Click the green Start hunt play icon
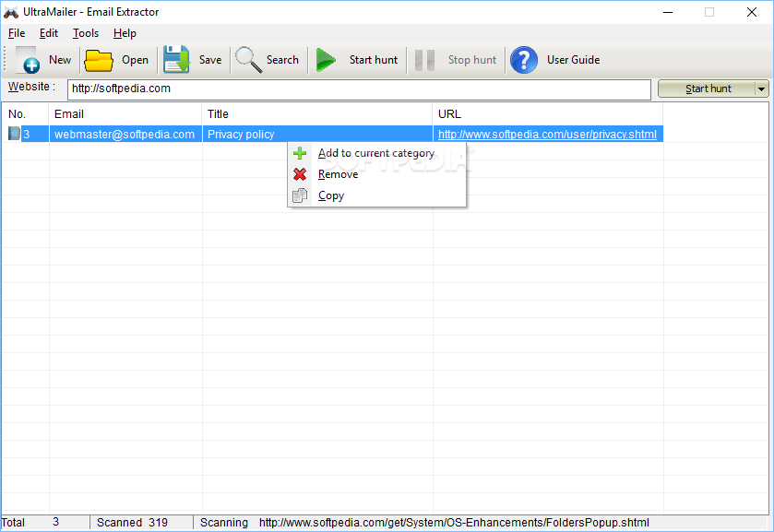Viewport: 774px width, 532px height. pos(326,60)
